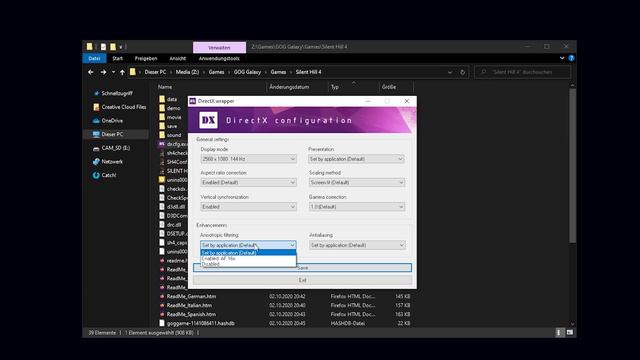640x360 pixels.
Task: Select the ReadMe_Spanish.htm file
Action: tap(191, 314)
